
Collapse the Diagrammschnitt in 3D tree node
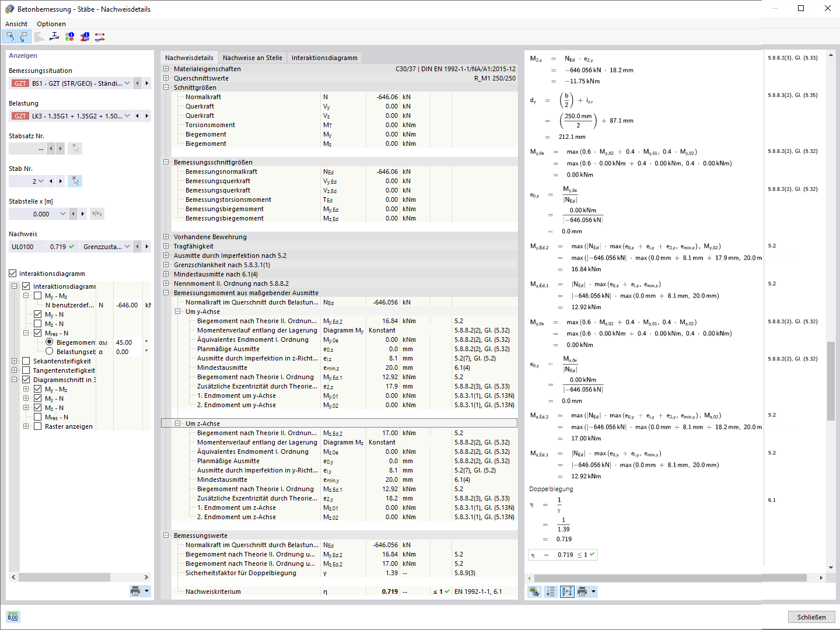[14, 380]
